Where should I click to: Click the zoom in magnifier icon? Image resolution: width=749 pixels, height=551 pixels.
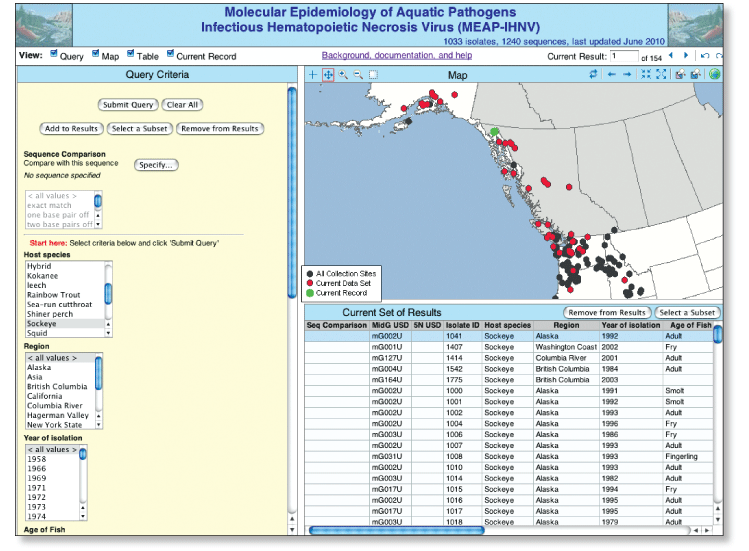343,75
